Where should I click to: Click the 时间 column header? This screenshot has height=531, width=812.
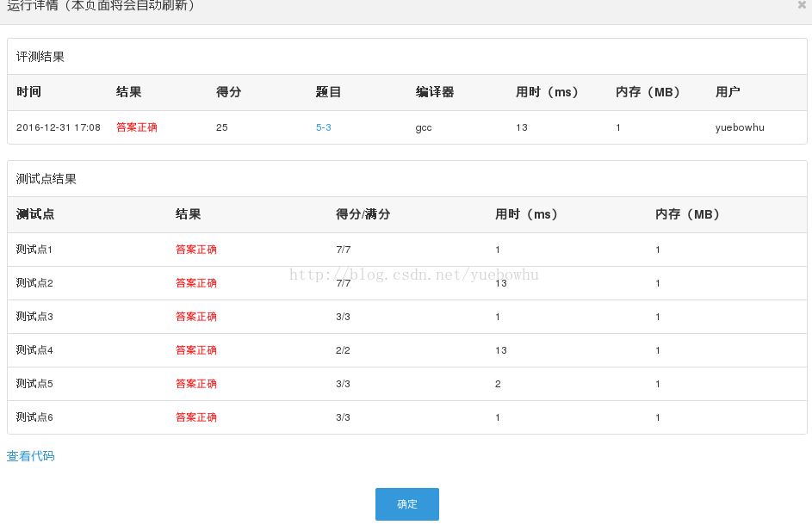click(x=28, y=92)
